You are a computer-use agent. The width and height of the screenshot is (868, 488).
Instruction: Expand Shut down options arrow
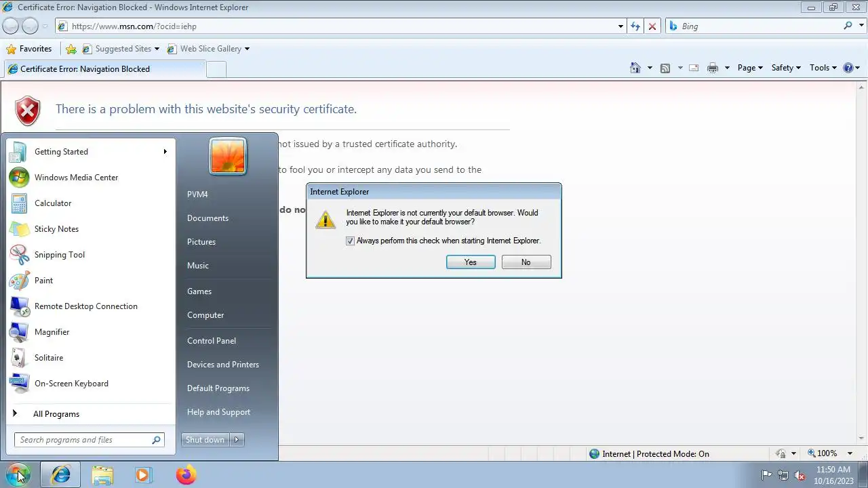click(237, 440)
